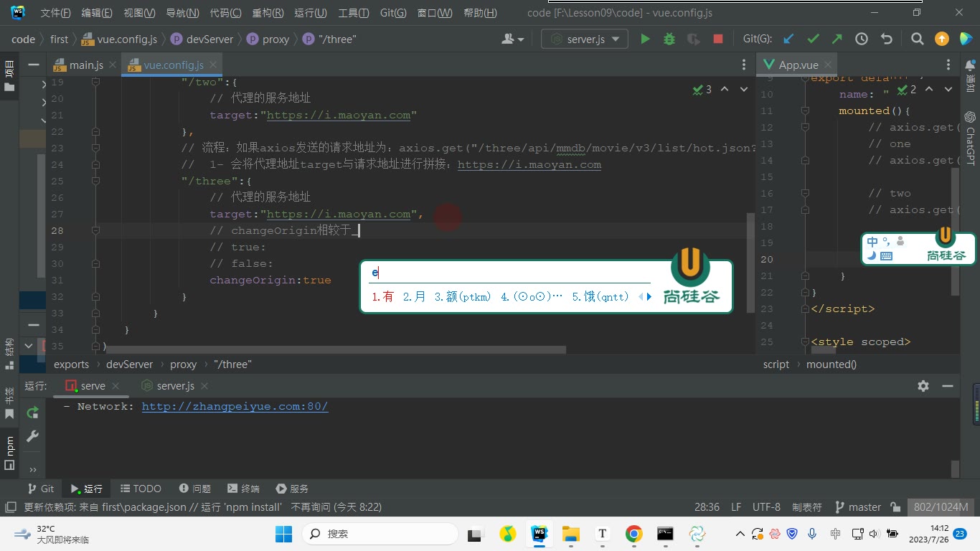Click the memory indicator 802/1024M
Image resolution: width=980 pixels, height=551 pixels.
(x=941, y=507)
